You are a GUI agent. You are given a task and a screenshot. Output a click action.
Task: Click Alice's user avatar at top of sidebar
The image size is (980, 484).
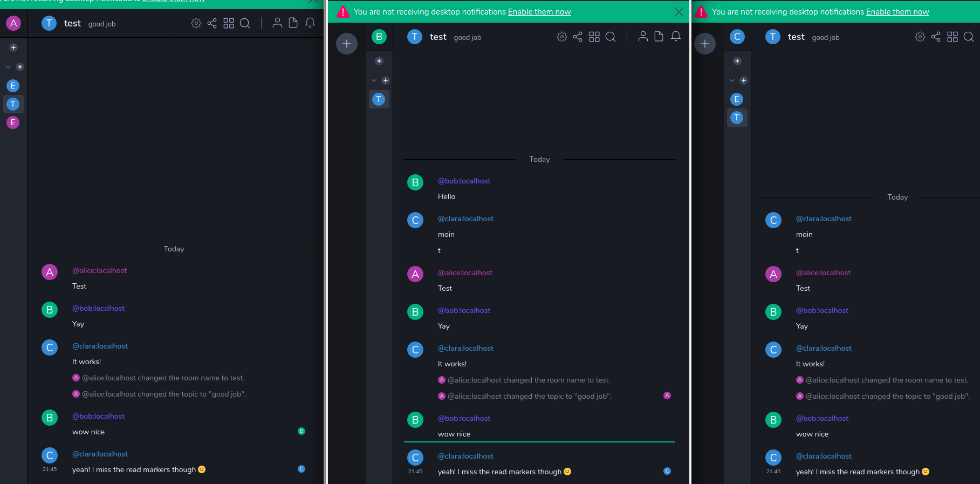click(x=13, y=23)
